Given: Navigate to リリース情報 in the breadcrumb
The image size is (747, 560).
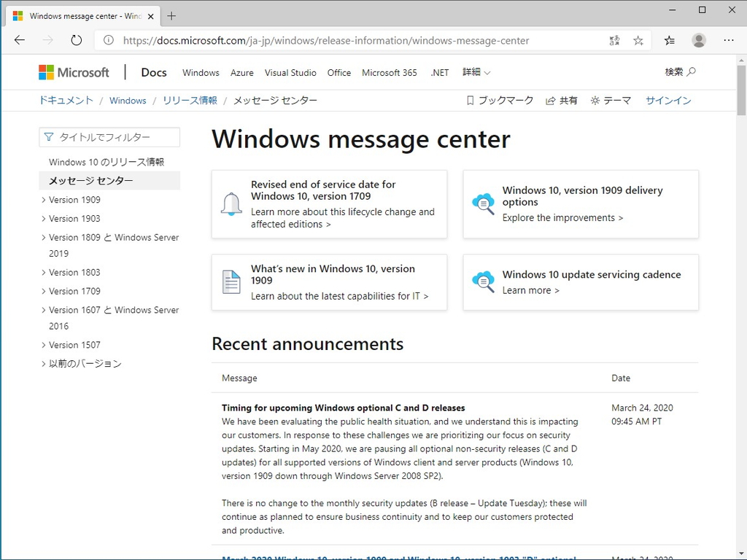Looking at the screenshot, I should tap(190, 100).
